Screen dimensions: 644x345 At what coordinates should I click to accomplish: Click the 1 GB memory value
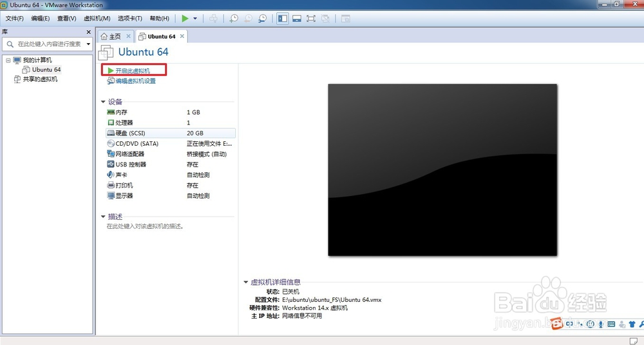(x=193, y=112)
